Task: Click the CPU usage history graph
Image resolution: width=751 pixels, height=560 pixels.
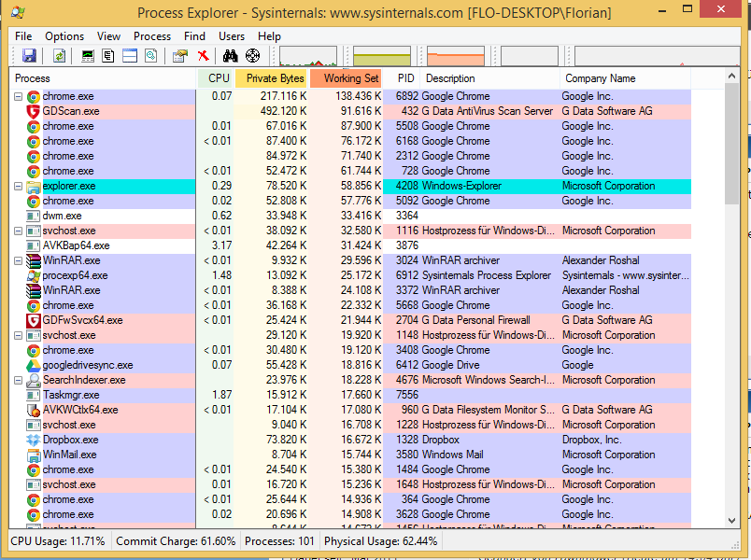Action: (x=308, y=56)
